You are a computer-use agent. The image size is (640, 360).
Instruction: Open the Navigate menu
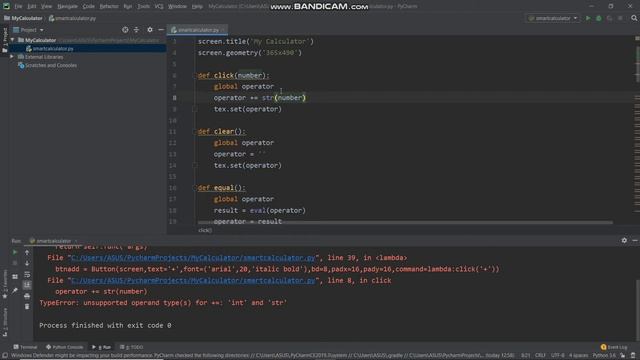click(x=67, y=7)
